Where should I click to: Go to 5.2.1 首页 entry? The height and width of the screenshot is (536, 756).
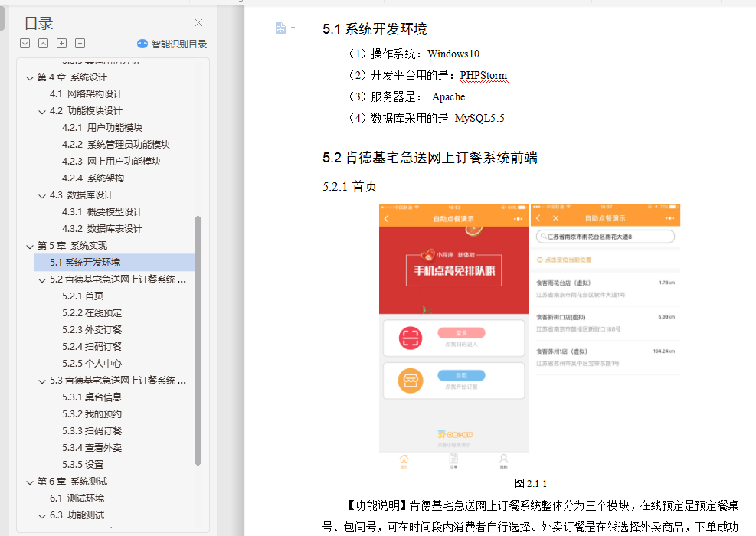pos(83,296)
